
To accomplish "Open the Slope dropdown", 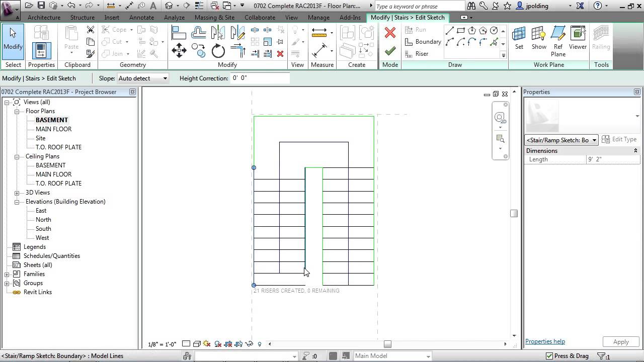I will click(x=164, y=78).
